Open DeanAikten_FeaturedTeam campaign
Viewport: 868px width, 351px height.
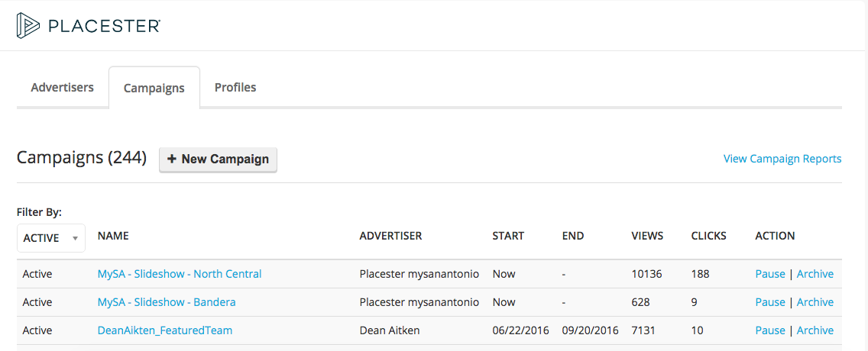(165, 330)
